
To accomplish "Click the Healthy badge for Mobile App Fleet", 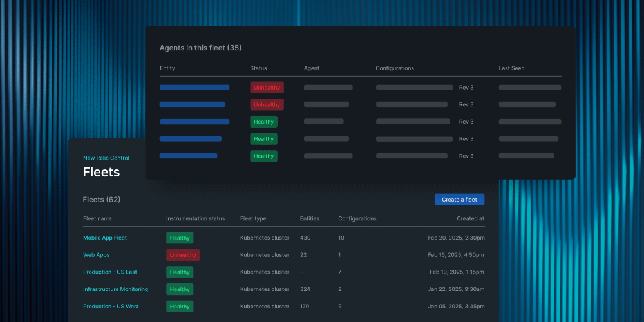I will pyautogui.click(x=180, y=238).
